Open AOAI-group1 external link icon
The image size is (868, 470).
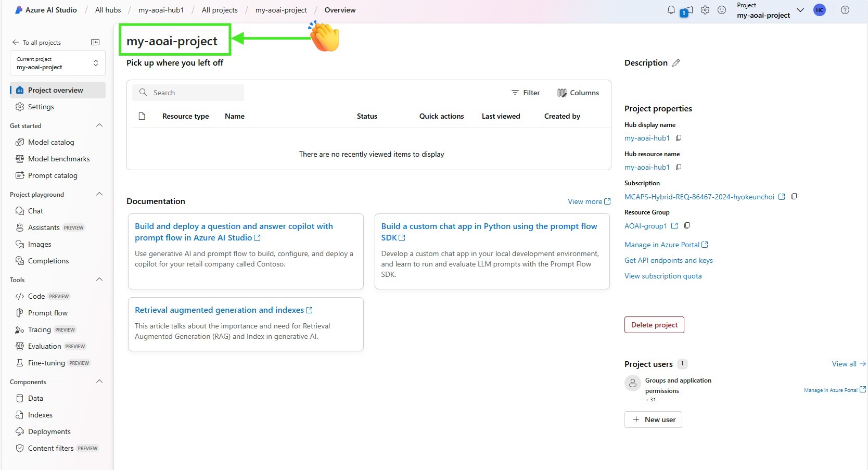coord(674,226)
